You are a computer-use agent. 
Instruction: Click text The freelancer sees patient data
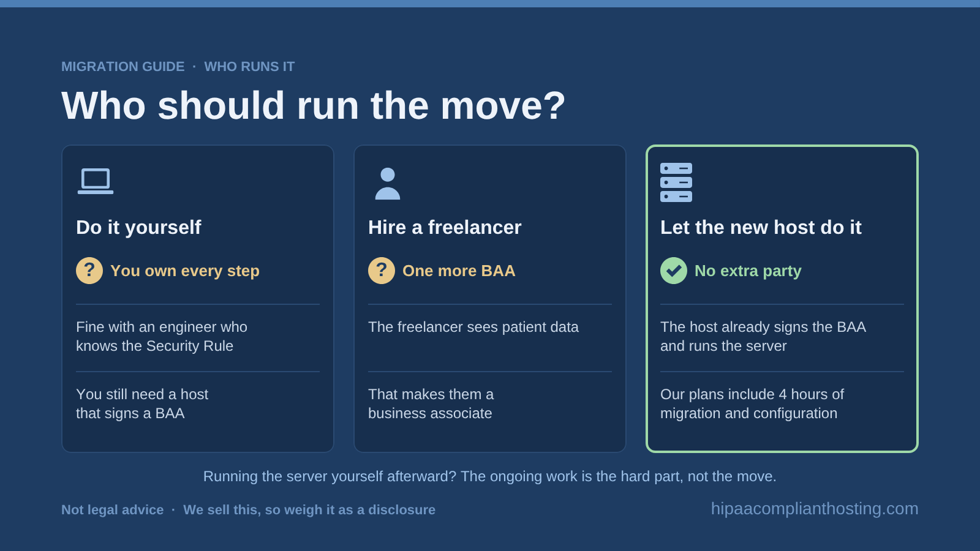coord(473,327)
